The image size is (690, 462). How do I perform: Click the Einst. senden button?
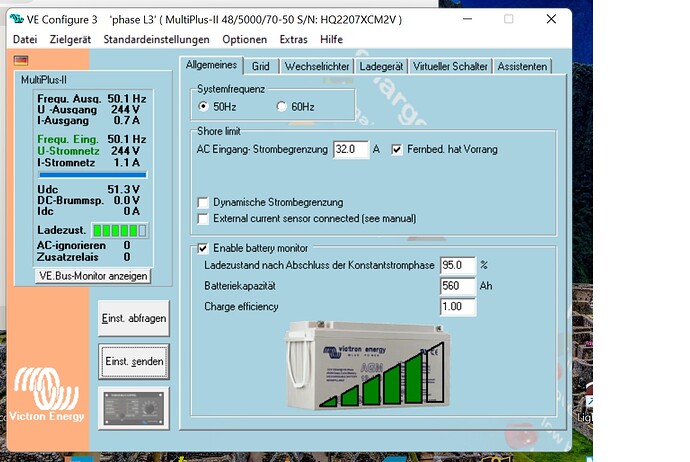coord(134,362)
